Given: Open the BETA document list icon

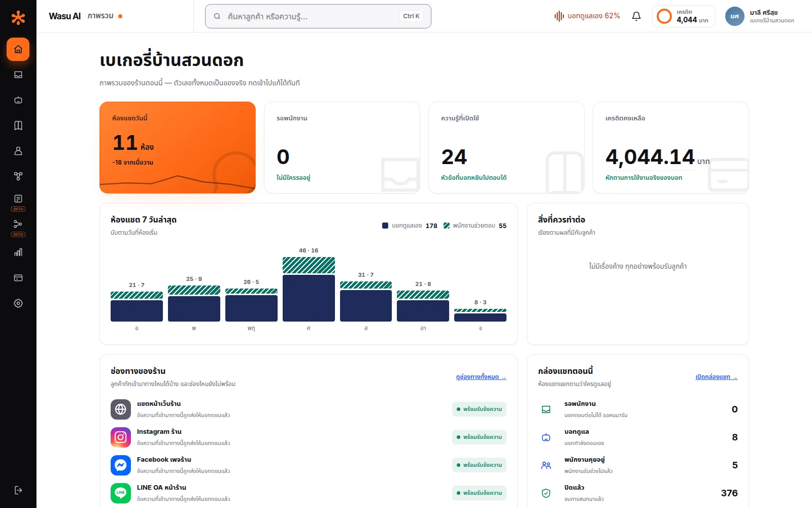Looking at the screenshot, I should click(x=18, y=199).
